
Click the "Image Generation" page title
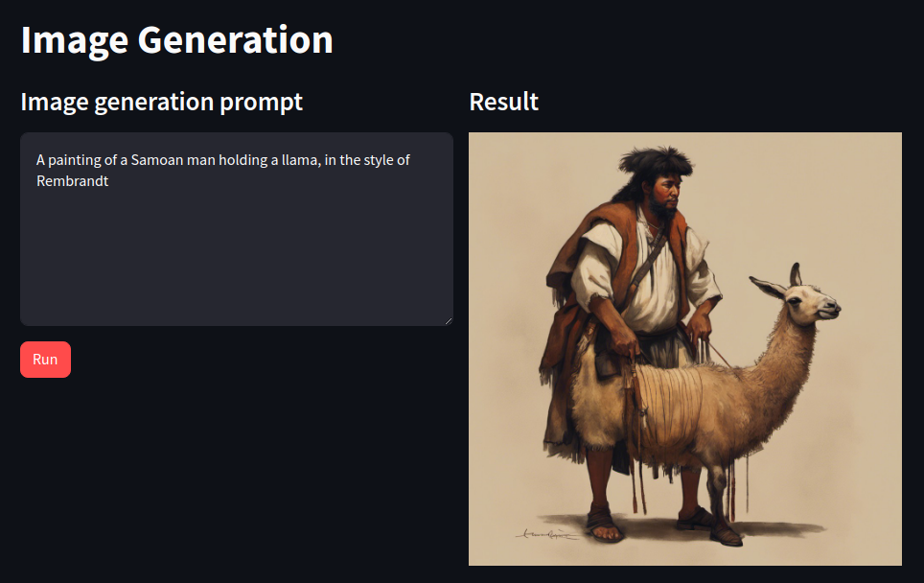(x=176, y=40)
